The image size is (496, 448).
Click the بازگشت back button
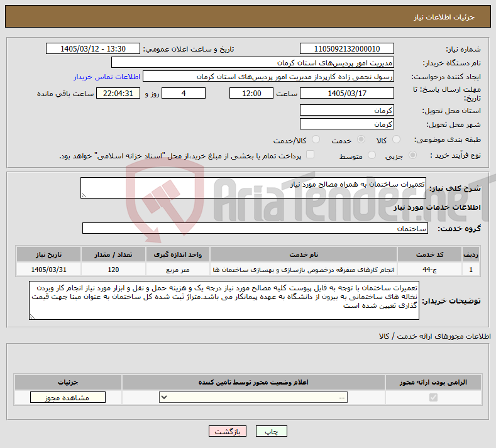click(x=228, y=431)
